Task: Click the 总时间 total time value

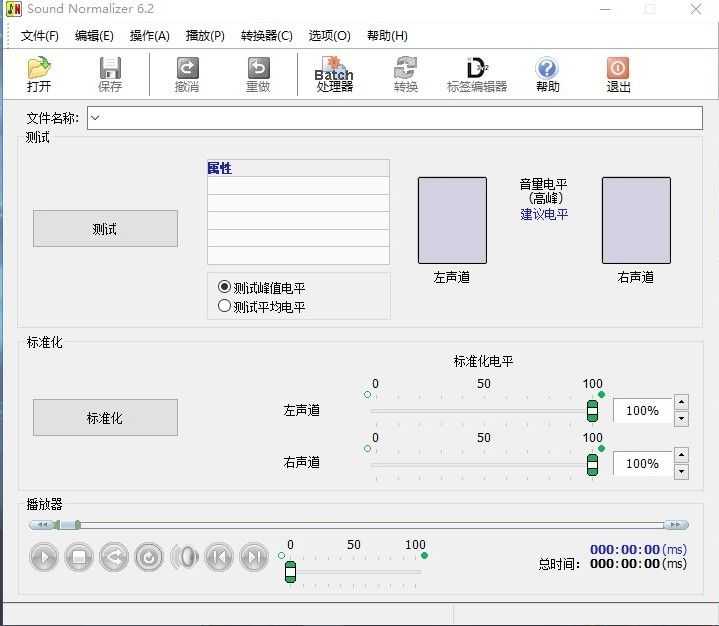Action: coord(638,564)
